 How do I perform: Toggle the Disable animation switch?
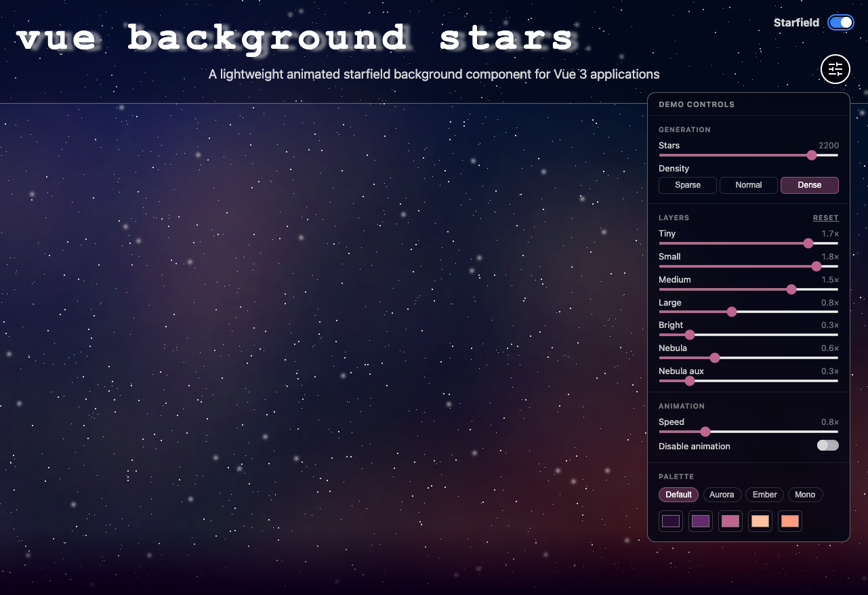coord(828,445)
